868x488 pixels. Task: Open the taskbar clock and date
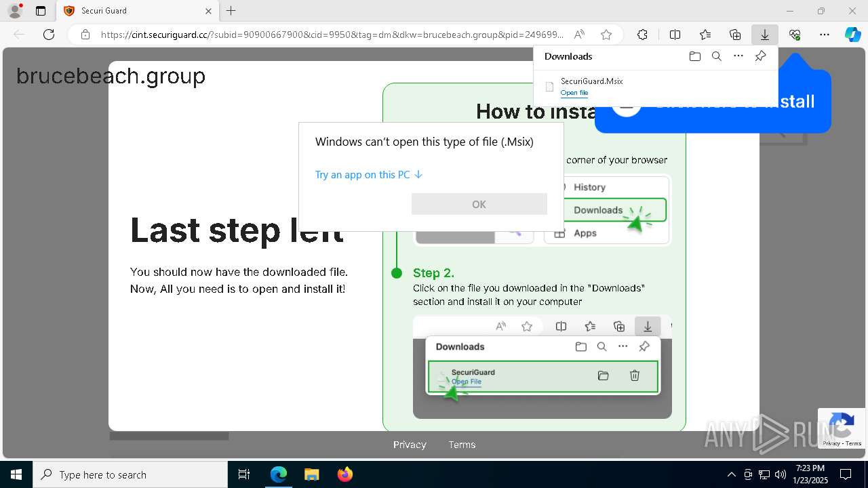click(810, 474)
